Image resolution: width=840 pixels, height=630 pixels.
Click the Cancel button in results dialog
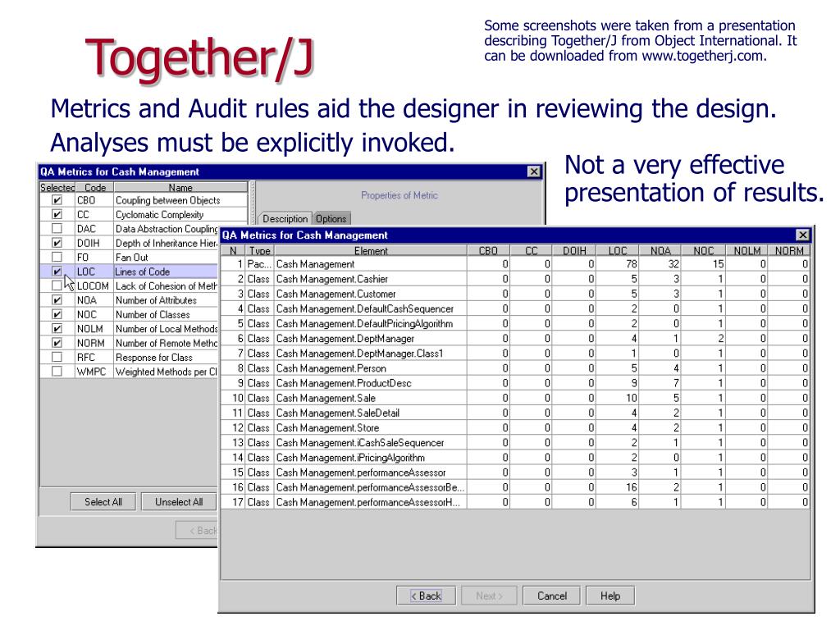pos(552,596)
